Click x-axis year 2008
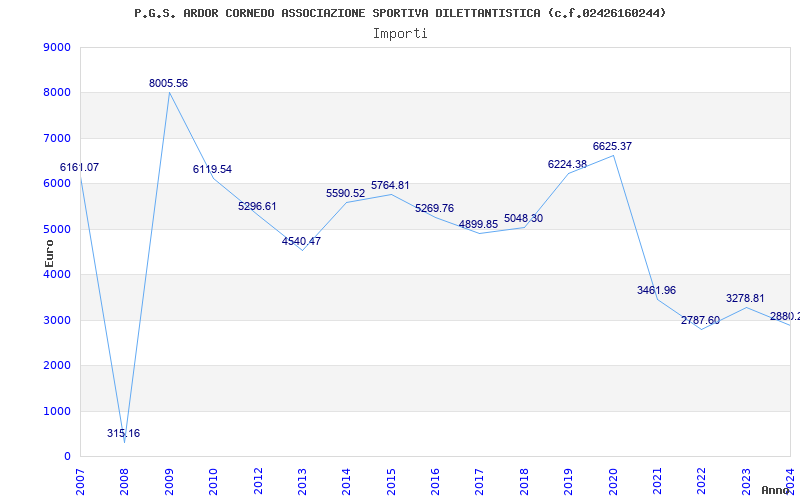Screen dimensions: 800x500 pyautogui.click(x=124, y=481)
